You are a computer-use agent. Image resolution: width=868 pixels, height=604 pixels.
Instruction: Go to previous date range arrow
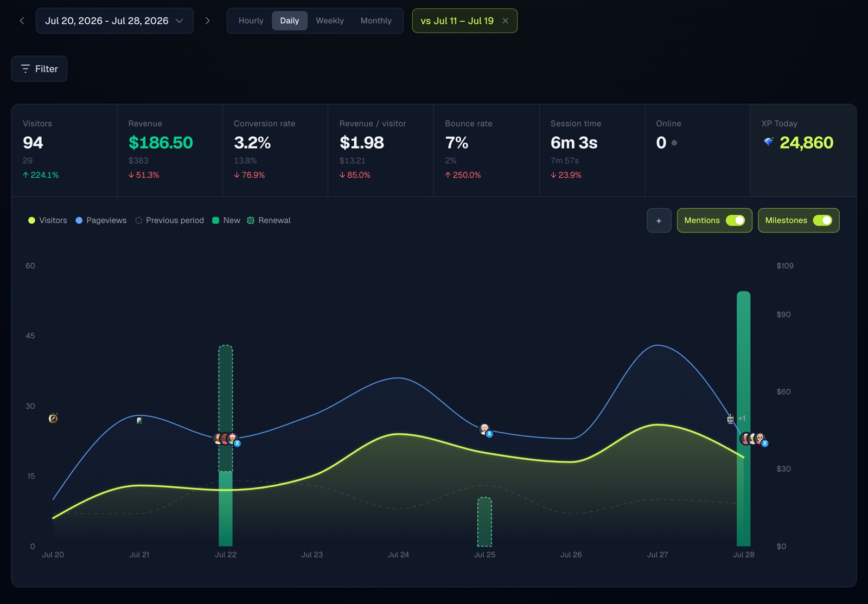[x=22, y=21]
